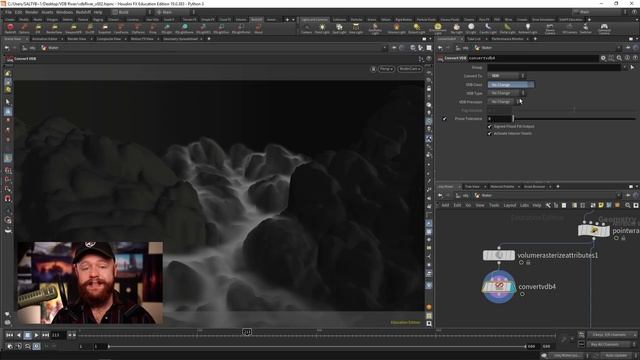Click the Point Light shelf tool
Image resolution: width=640 pixels, height=360 pixels.
coord(322,29)
